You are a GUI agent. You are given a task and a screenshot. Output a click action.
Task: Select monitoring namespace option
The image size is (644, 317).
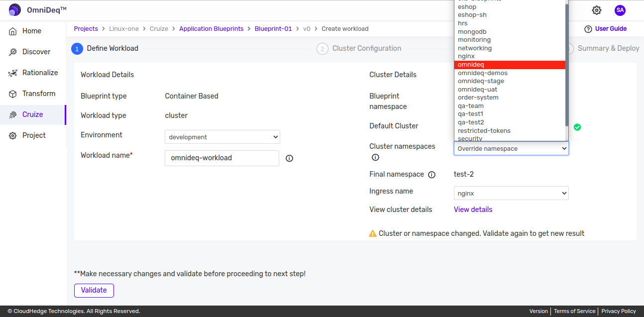(x=510, y=40)
